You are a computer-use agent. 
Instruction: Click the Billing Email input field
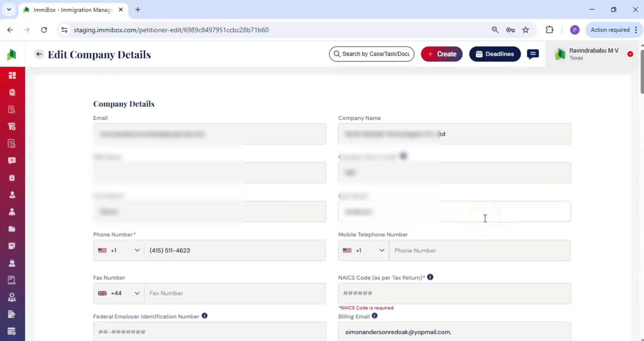454,332
